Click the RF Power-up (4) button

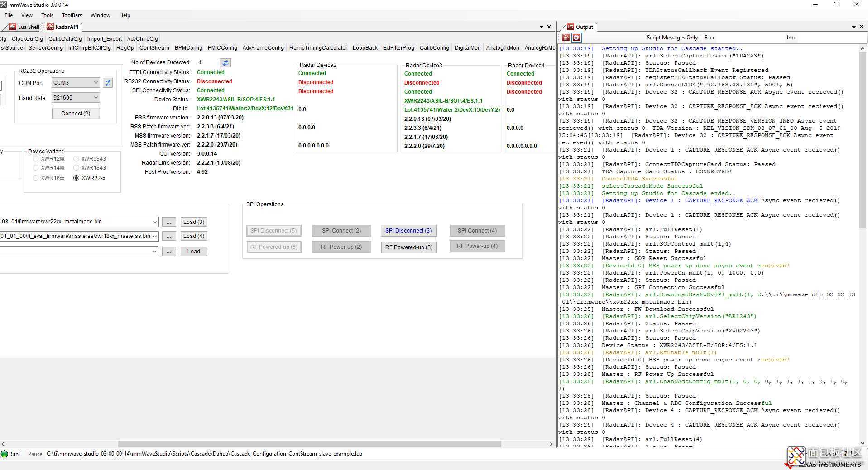[477, 246]
